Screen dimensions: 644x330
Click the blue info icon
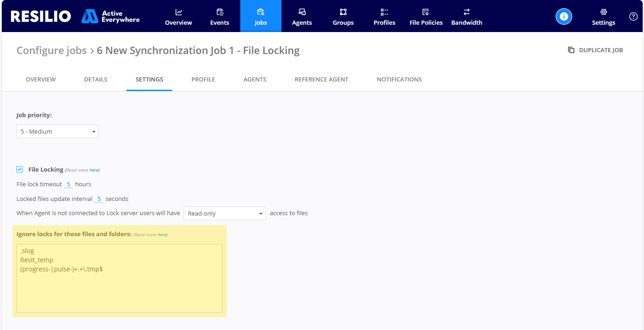tap(563, 16)
